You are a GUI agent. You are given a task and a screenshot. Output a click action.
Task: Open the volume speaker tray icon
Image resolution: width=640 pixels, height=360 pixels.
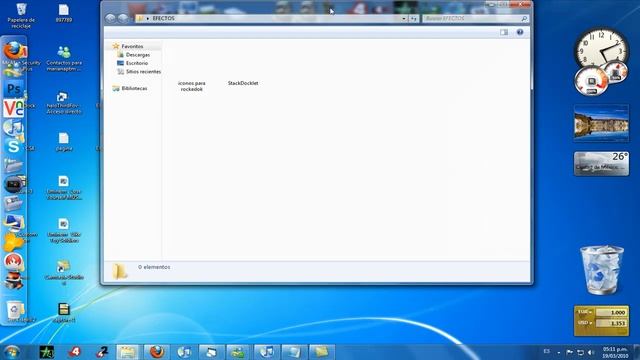(x=591, y=352)
